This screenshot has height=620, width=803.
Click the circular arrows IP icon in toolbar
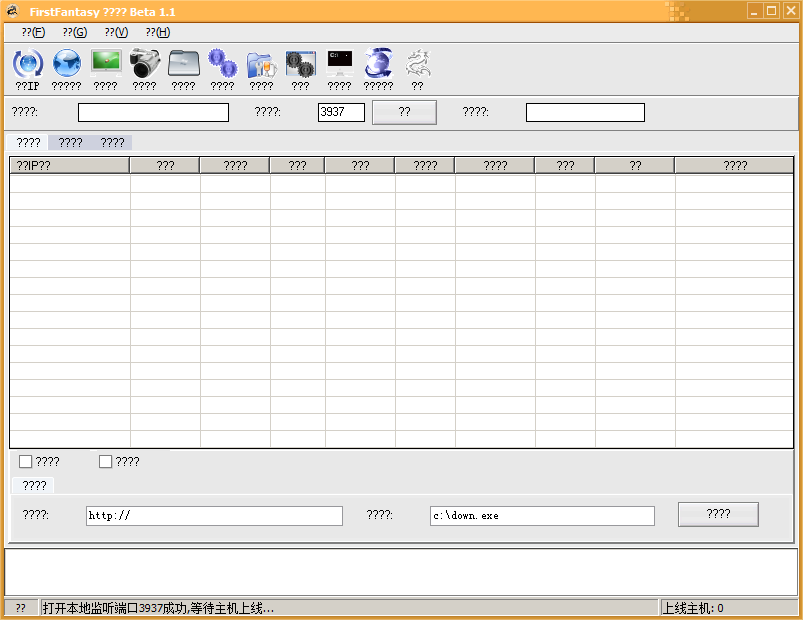coord(27,64)
